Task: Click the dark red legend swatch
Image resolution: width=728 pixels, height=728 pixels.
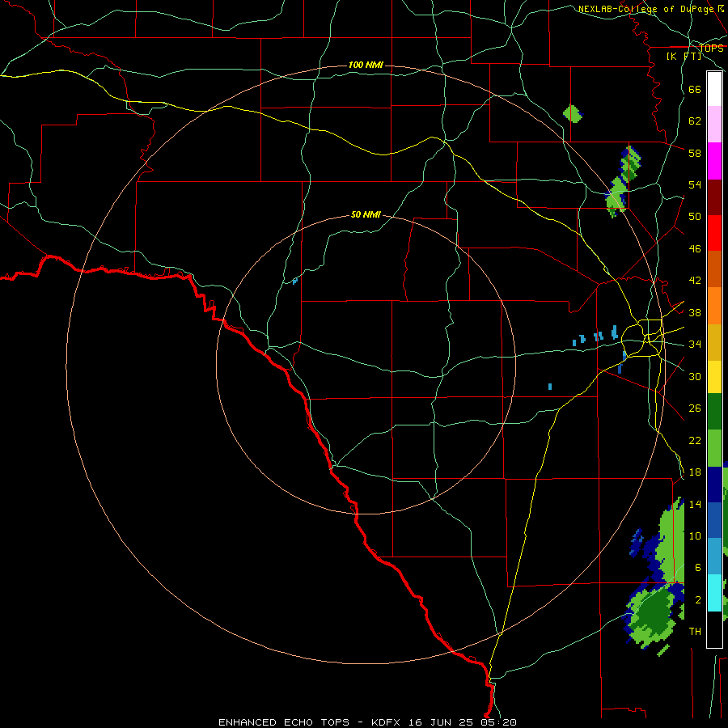Action: tap(714, 197)
